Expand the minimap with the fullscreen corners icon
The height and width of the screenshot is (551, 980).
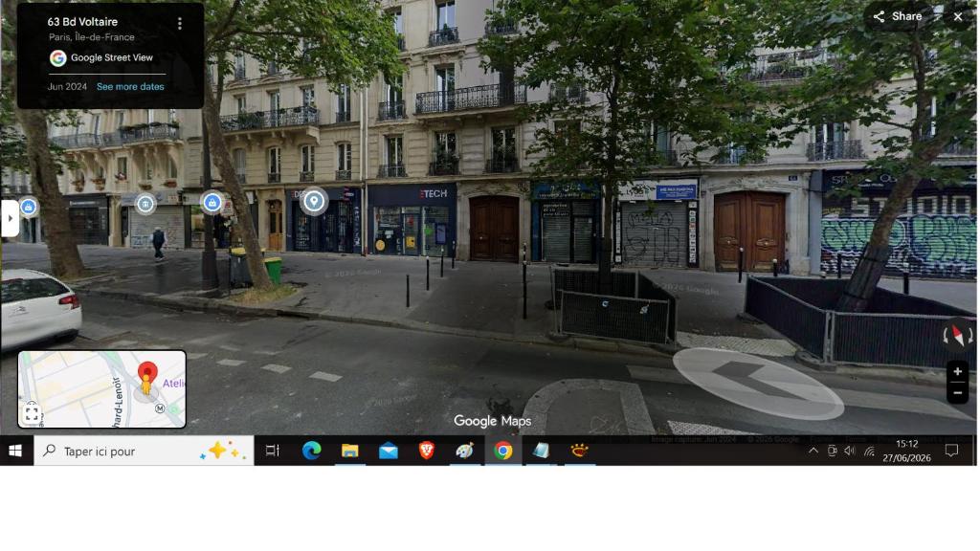(x=32, y=413)
